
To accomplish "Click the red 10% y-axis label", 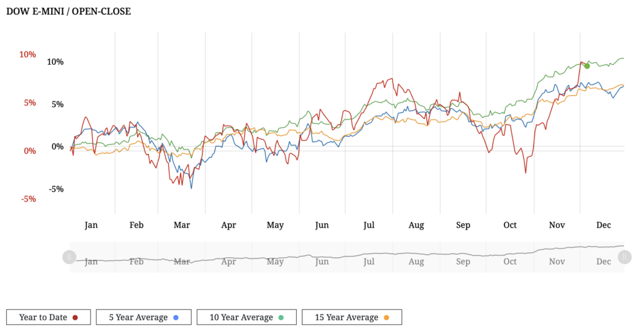I will 28,55.
